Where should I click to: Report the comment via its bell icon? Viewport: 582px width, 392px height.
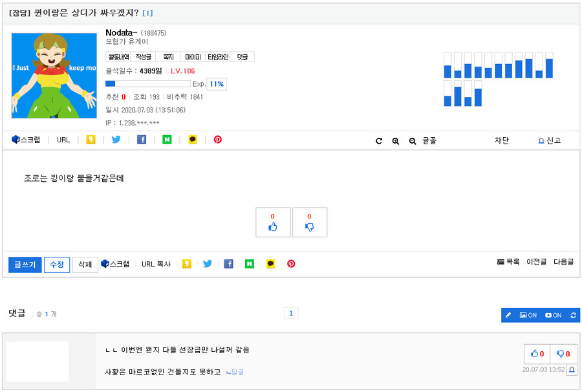pos(572,369)
